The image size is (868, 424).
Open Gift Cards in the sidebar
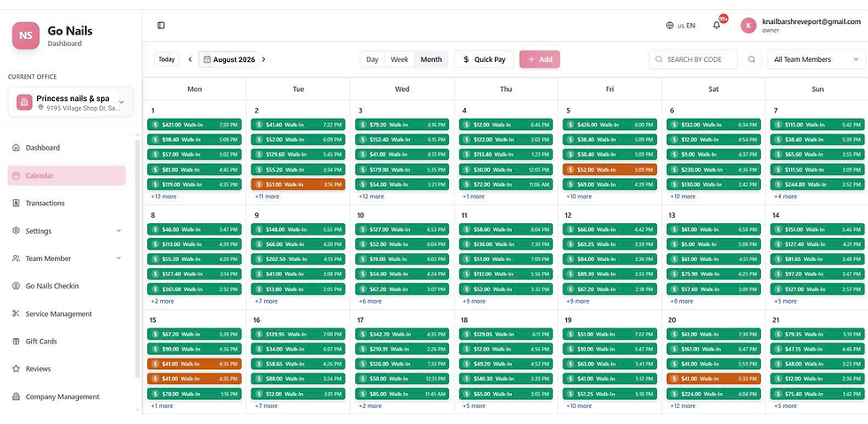66,342
